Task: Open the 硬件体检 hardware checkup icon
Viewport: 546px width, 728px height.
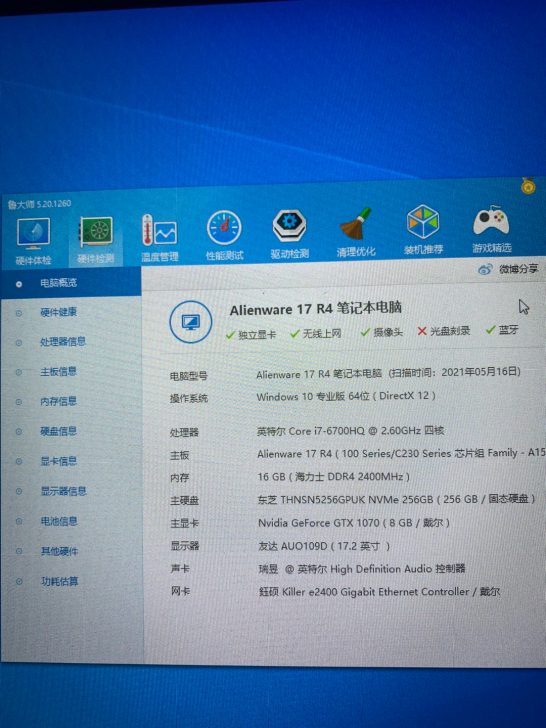Action: [33, 241]
